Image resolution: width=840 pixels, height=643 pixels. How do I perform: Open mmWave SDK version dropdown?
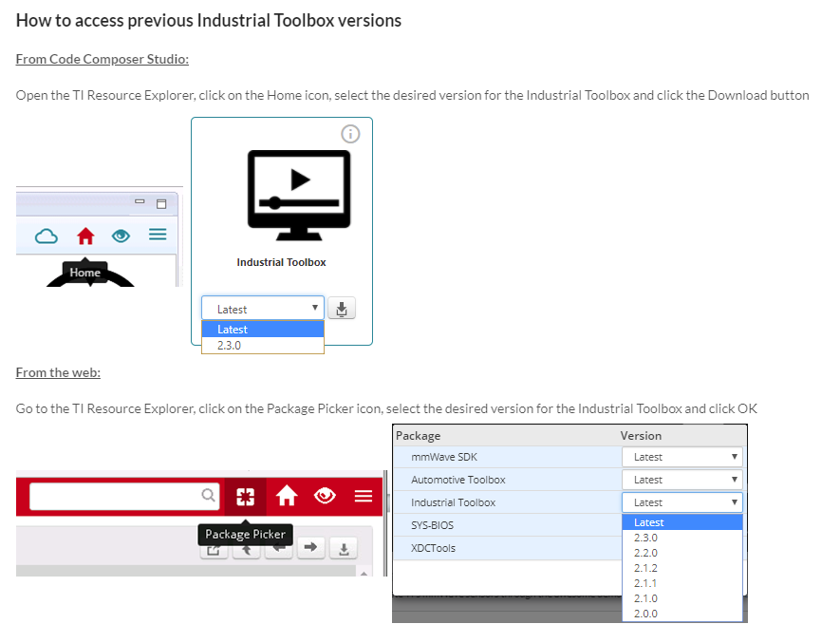coord(681,457)
